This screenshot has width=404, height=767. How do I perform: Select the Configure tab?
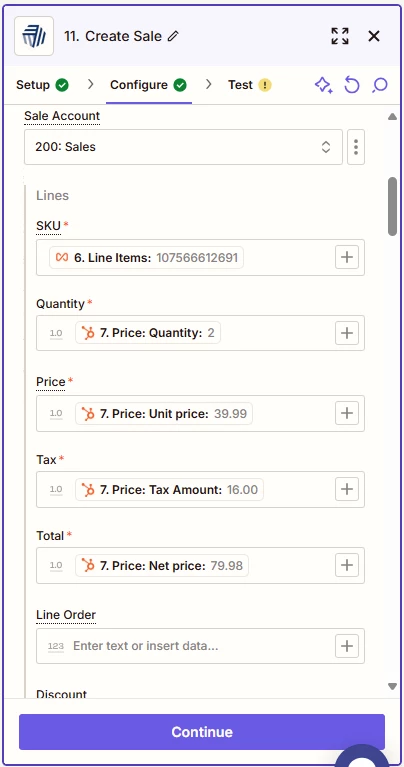click(x=149, y=85)
